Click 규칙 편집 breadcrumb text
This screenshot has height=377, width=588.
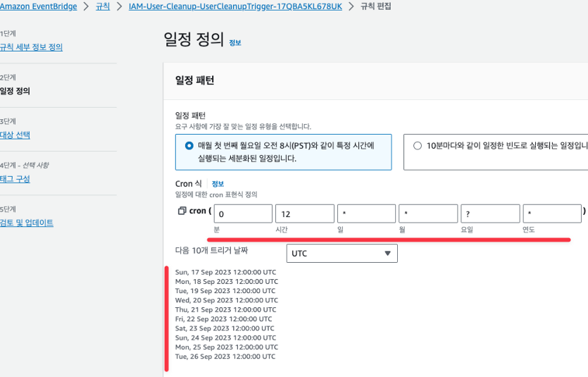click(x=376, y=6)
